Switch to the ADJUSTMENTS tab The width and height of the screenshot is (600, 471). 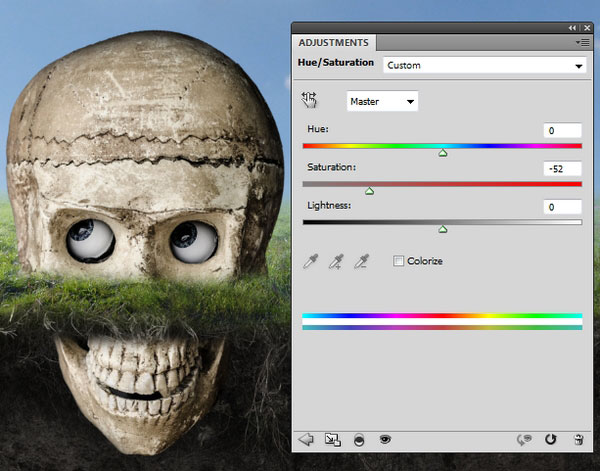tap(334, 42)
